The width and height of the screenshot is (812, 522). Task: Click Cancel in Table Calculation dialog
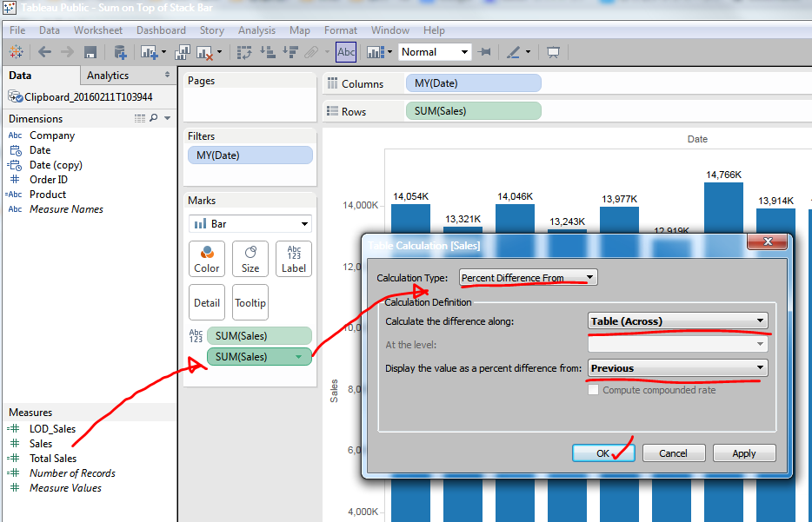(x=673, y=453)
